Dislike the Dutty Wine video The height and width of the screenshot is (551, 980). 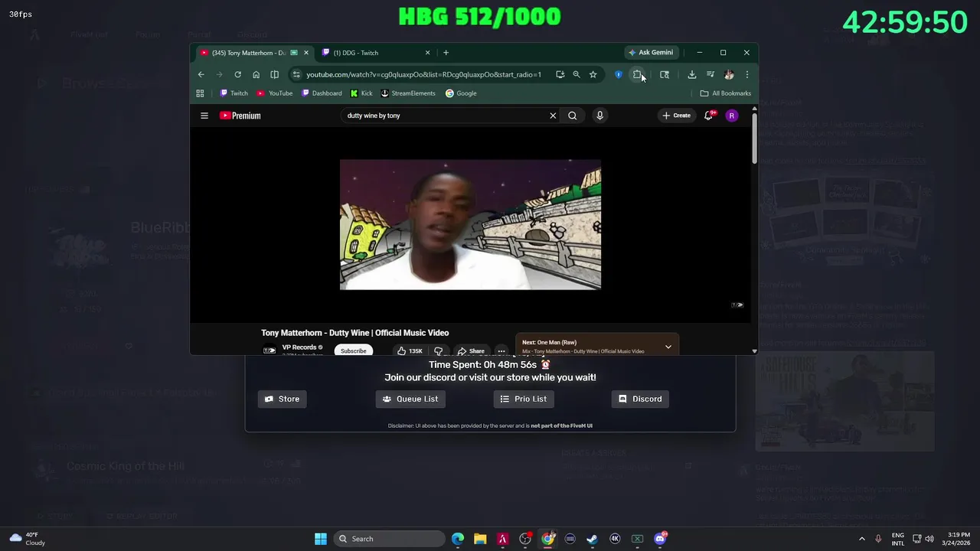[x=439, y=350]
